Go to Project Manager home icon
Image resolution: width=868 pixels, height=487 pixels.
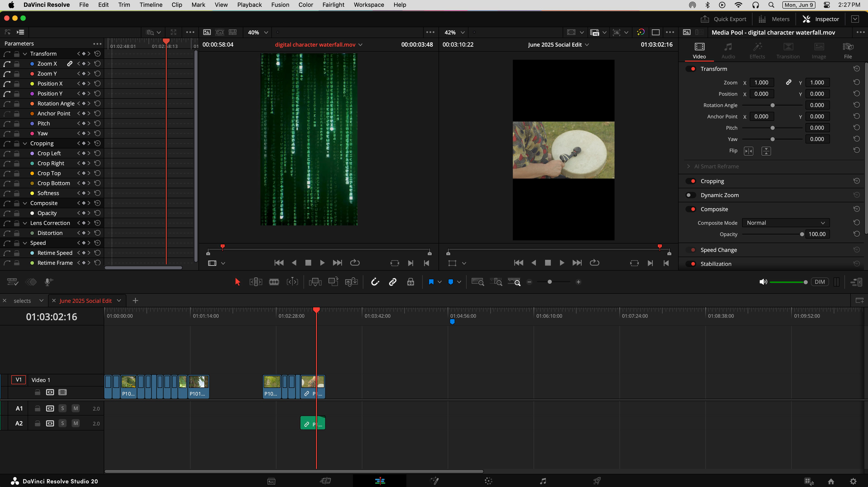(x=831, y=481)
